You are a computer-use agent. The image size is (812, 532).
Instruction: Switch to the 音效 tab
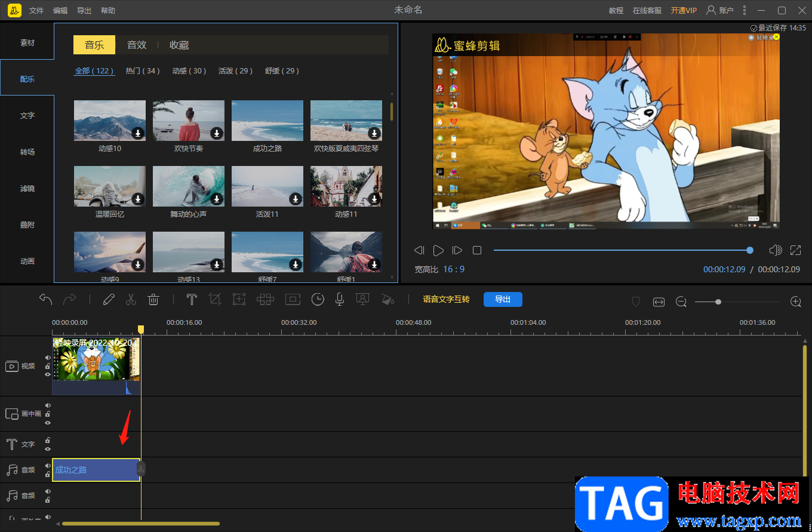click(137, 45)
